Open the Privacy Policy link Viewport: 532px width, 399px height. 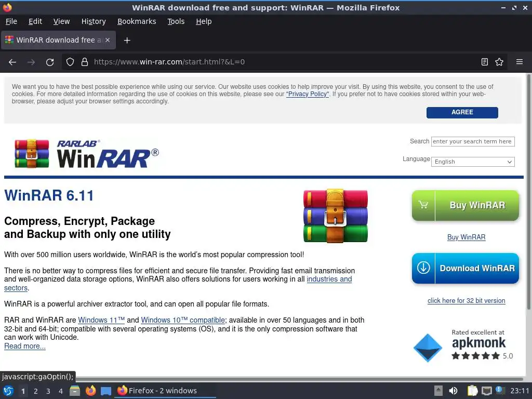point(308,94)
